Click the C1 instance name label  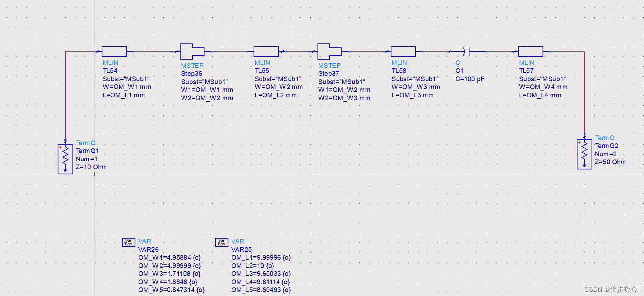point(459,71)
